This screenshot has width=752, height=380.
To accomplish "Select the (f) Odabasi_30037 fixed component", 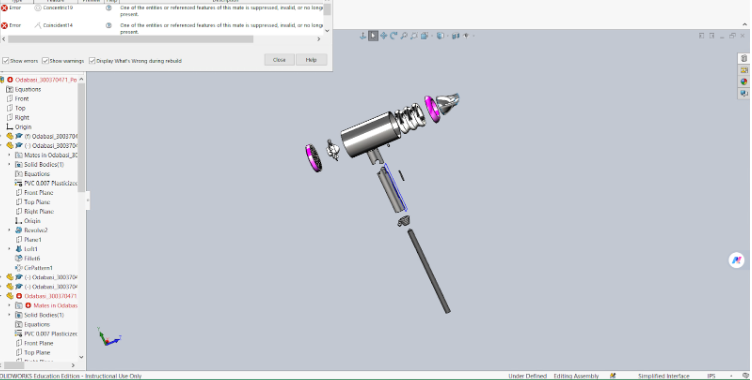I will [x=51, y=137].
